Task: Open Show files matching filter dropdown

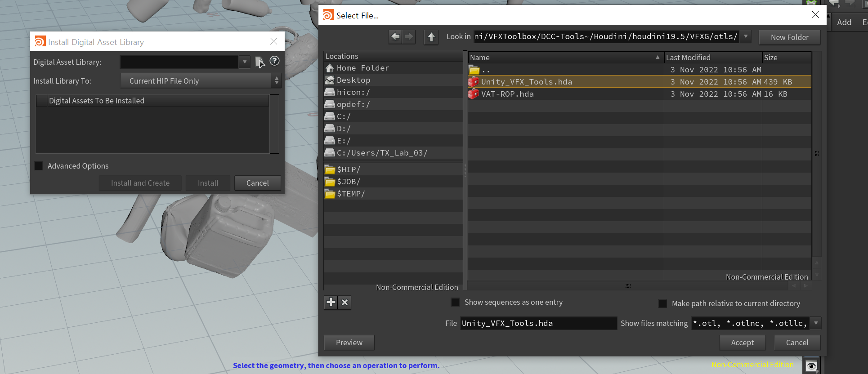Action: click(816, 323)
